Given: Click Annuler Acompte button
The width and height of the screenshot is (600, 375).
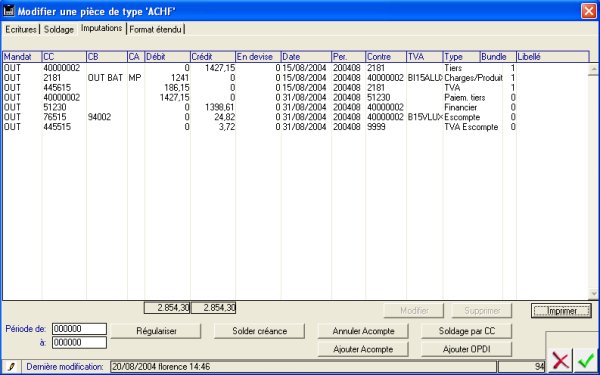Looking at the screenshot, I should coord(363,331).
